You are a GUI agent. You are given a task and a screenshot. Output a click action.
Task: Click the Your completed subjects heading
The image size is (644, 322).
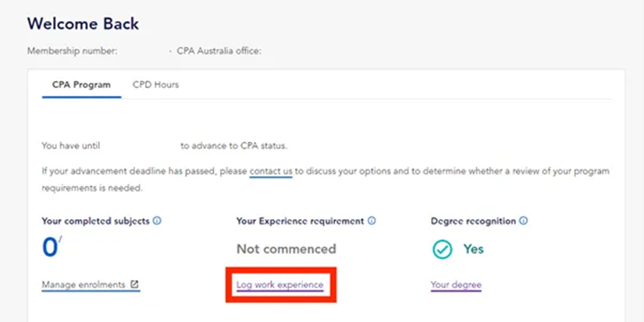coord(95,221)
